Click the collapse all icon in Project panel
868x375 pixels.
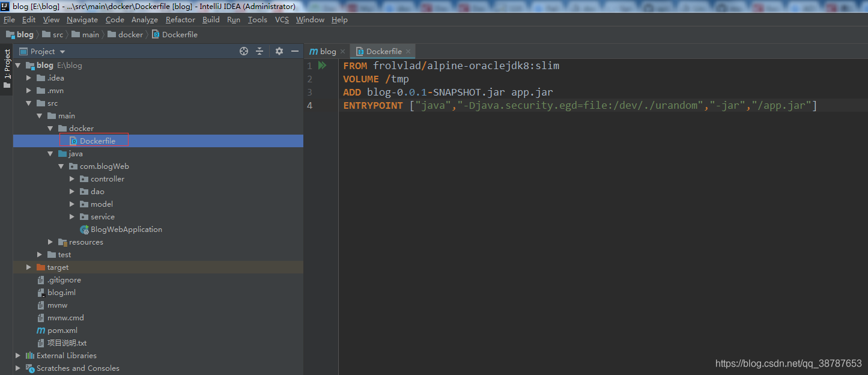pos(259,52)
